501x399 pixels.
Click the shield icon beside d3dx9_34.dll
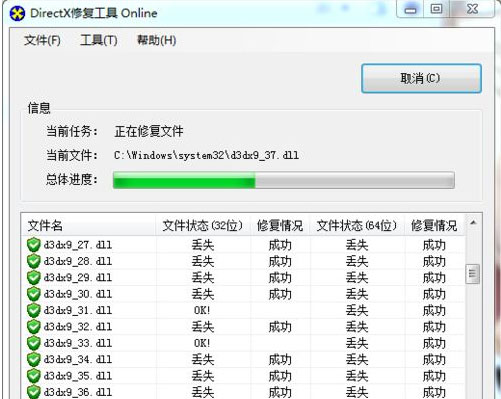click(34, 359)
